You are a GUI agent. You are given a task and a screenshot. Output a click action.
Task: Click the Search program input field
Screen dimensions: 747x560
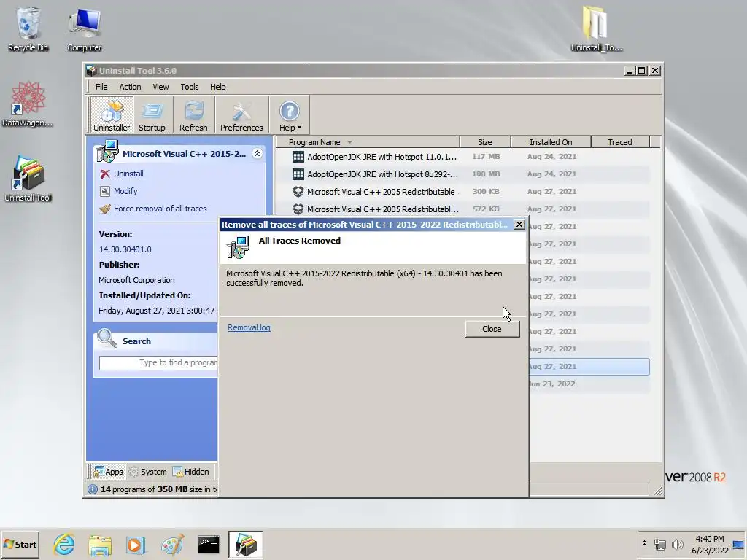pyautogui.click(x=158, y=363)
